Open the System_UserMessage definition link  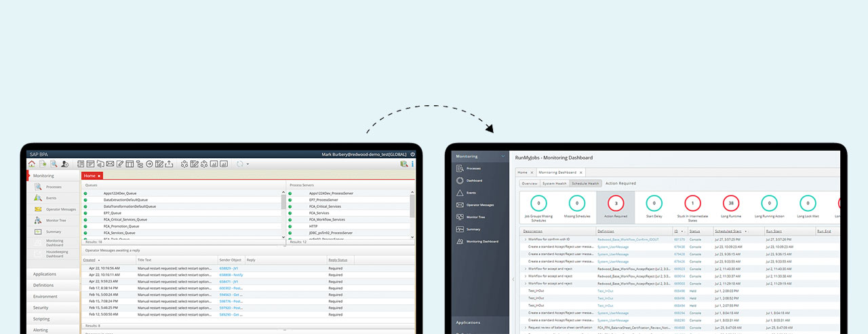[612, 247]
